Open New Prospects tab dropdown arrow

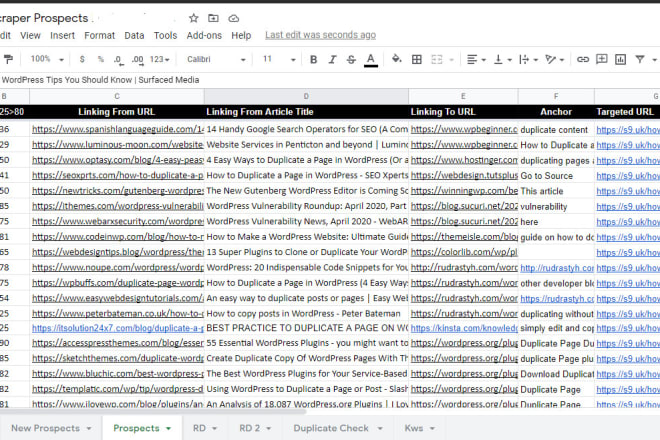[x=89, y=429]
